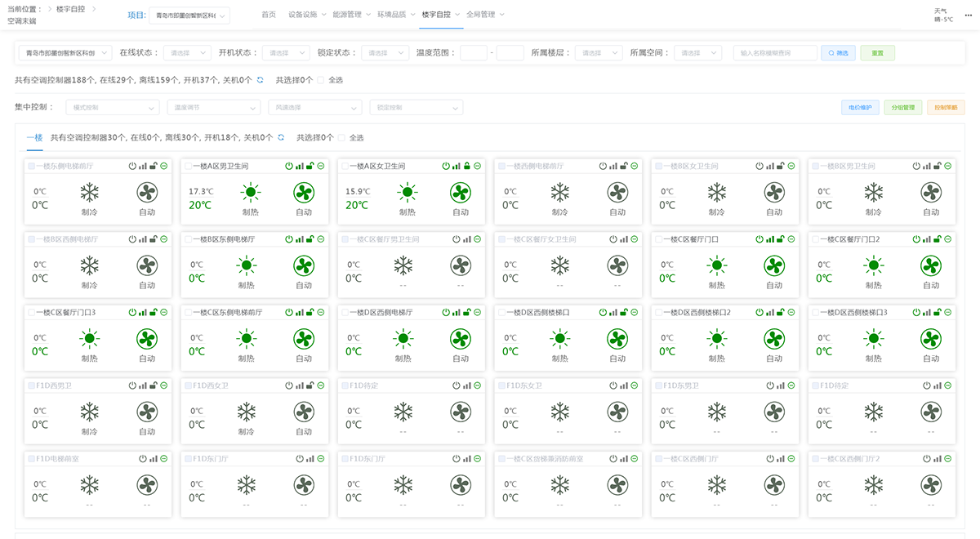The width and height of the screenshot is (980, 539).
Task: Open the 能源管理 menu
Action: click(351, 15)
